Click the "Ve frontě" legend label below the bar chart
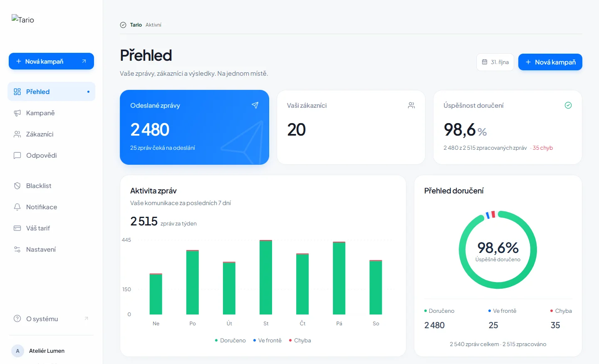The image size is (599, 364). (270, 340)
